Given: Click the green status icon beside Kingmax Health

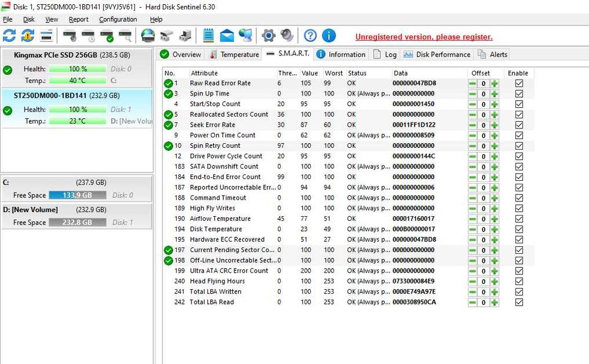Looking at the screenshot, I should 8,70.
